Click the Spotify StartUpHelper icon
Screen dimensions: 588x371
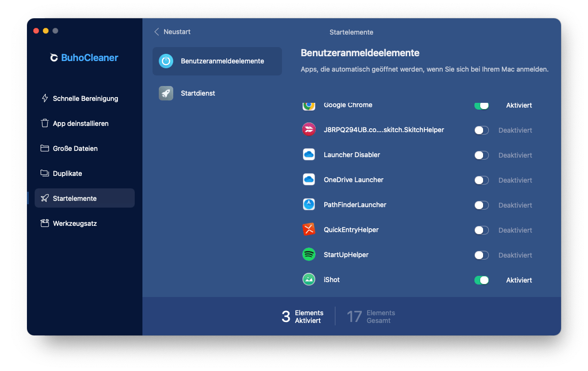click(x=308, y=255)
